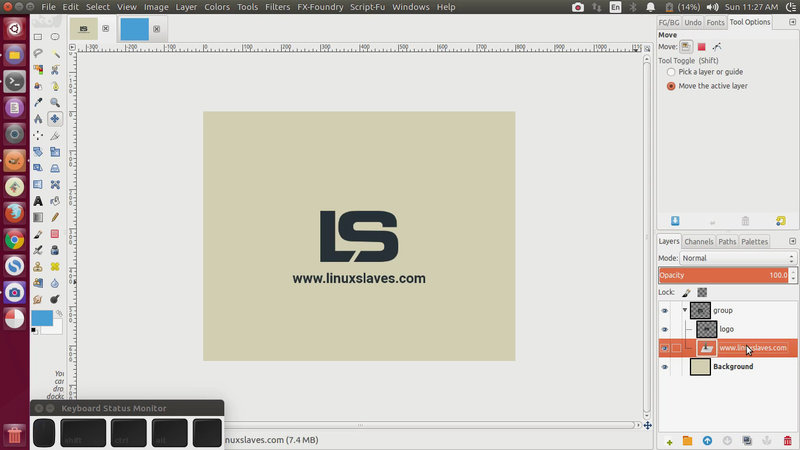Viewport: 800px width, 450px height.
Task: Toggle lock pixels brush icon
Action: 686,292
